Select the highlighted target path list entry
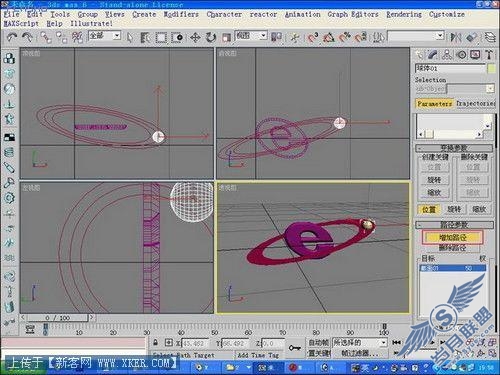 click(x=452, y=268)
